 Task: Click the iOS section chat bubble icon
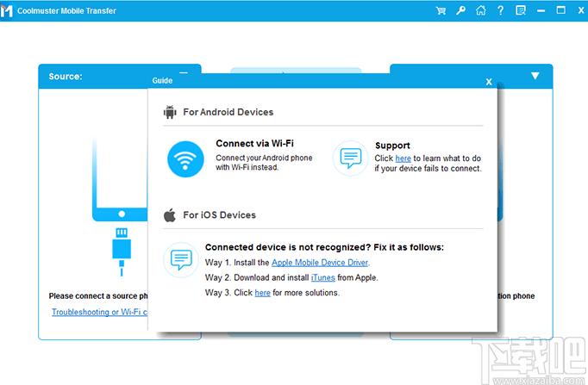(181, 259)
